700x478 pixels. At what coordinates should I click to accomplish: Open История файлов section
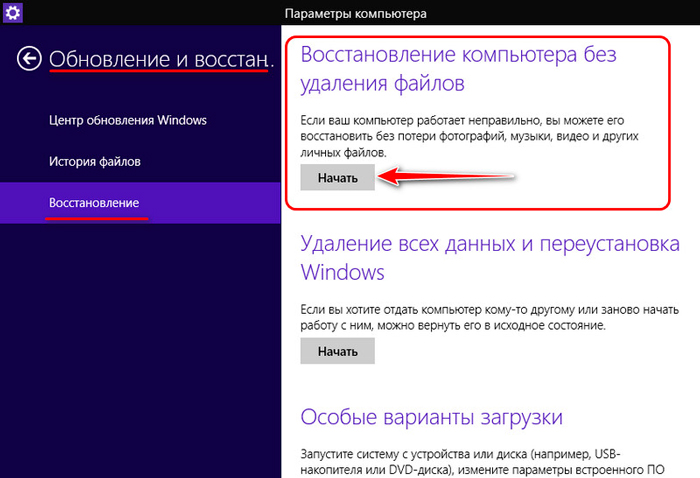95,161
